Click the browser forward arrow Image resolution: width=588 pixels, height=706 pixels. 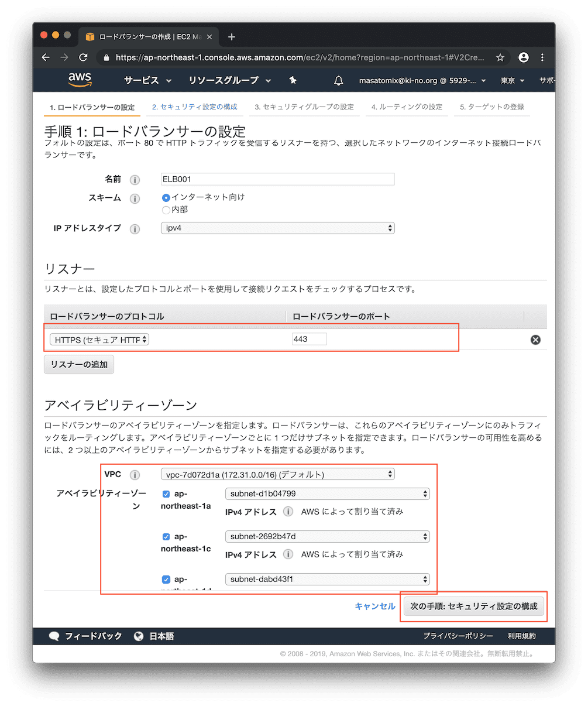[x=64, y=57]
